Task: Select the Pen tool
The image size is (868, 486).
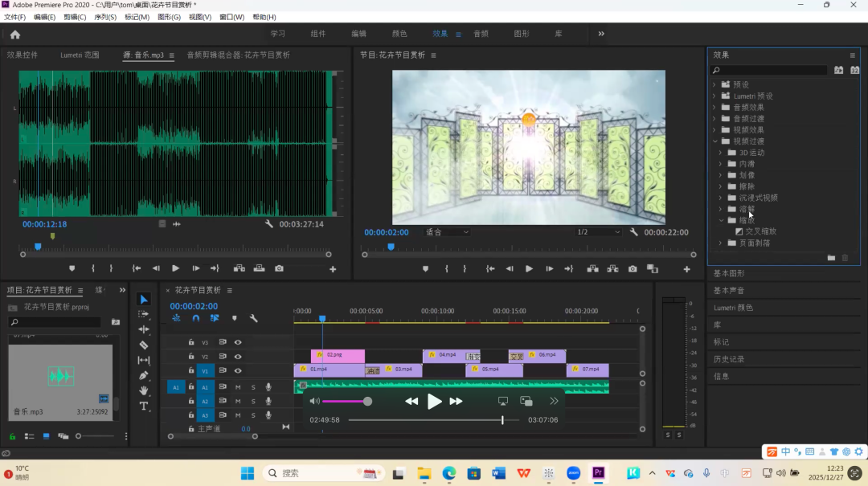Action: coord(144,375)
